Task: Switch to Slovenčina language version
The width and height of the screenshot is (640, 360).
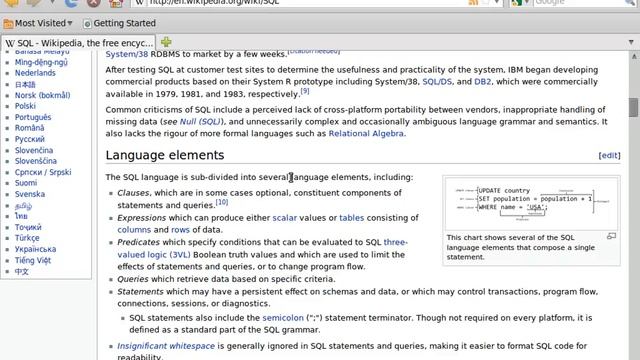Action: (x=34, y=150)
